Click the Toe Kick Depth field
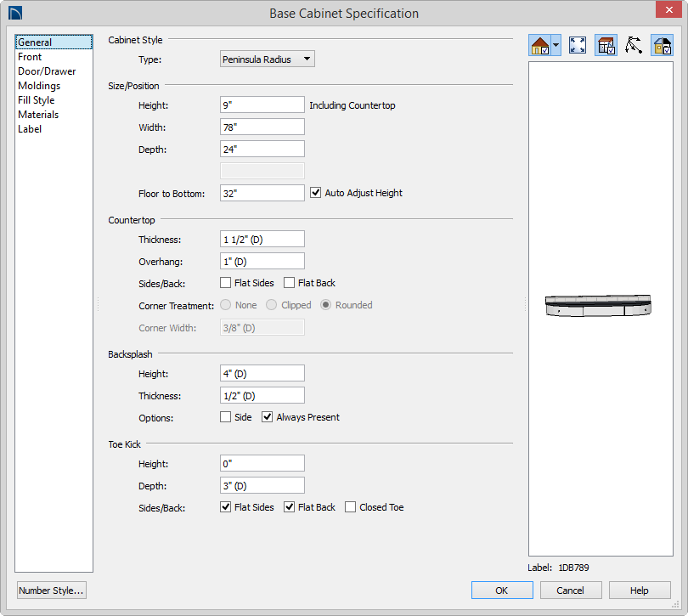This screenshot has height=616, width=688. 262,485
